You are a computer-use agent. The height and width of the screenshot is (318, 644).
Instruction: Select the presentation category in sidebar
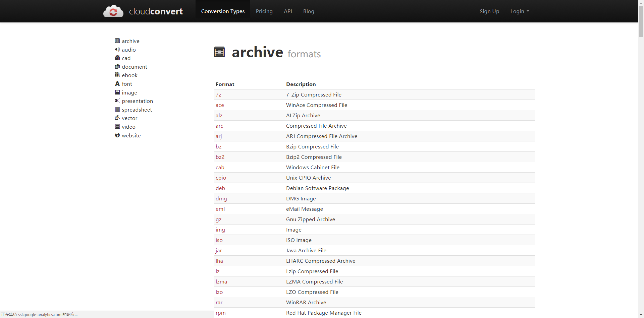click(x=138, y=101)
